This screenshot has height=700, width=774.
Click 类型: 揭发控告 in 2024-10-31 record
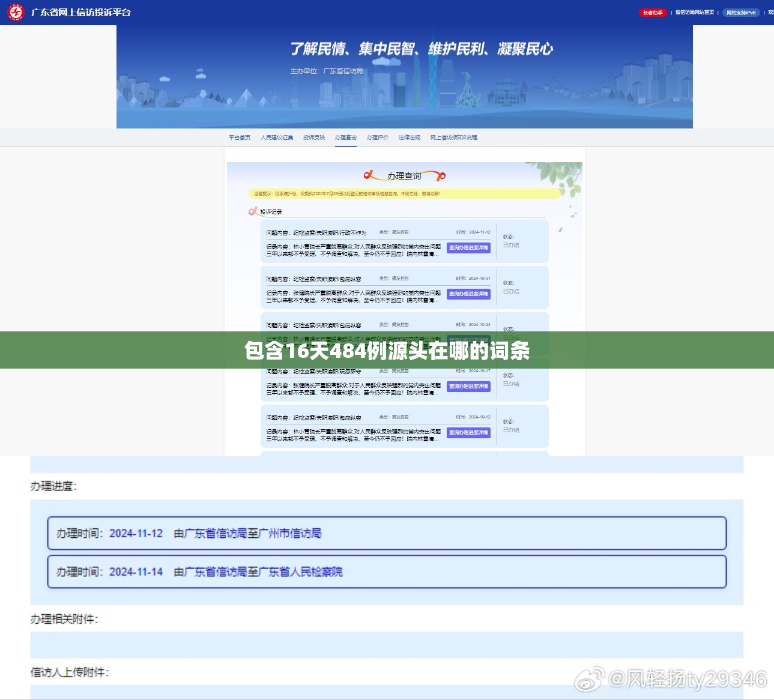pyautogui.click(x=394, y=279)
